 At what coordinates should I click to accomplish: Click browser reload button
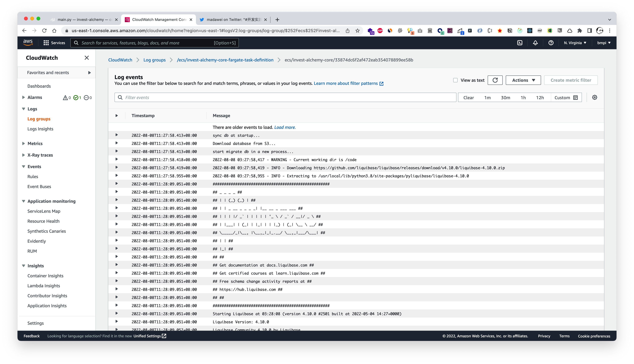(44, 31)
